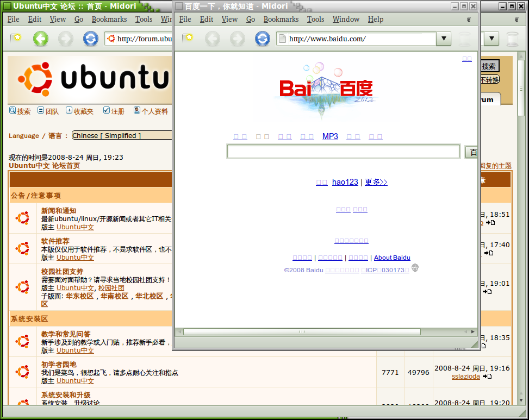Click scroll-right arrow of Baidu horizontal scrollbar

click(x=473, y=331)
